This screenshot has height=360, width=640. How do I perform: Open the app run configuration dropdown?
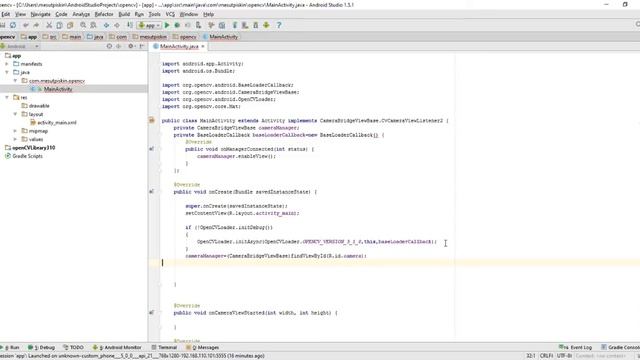[x=149, y=25]
